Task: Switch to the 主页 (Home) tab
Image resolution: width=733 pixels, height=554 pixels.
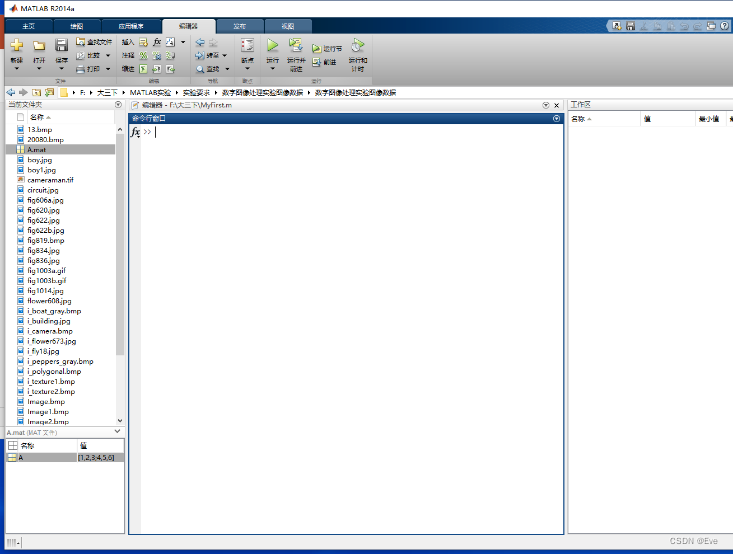Action: tap(29, 26)
